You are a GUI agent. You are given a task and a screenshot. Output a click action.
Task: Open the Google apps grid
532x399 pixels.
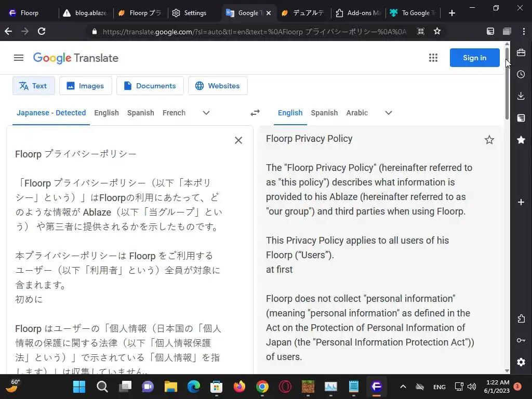[x=433, y=58]
